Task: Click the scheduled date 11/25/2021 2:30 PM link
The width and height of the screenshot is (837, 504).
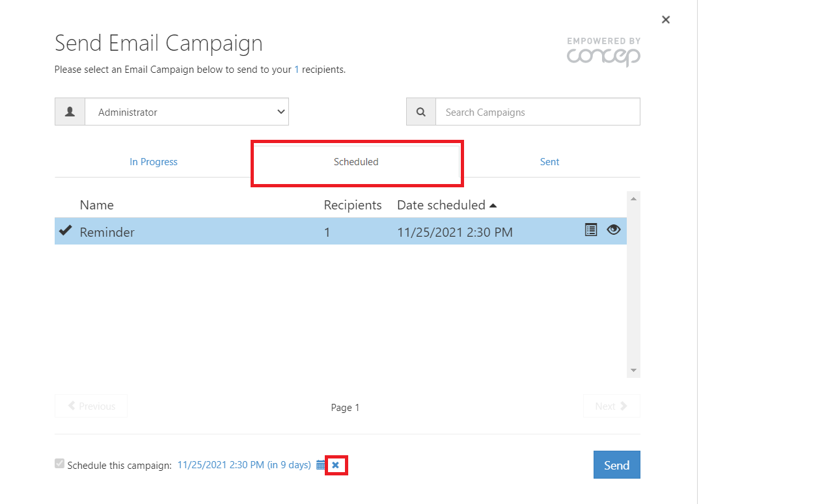Action: tap(244, 465)
